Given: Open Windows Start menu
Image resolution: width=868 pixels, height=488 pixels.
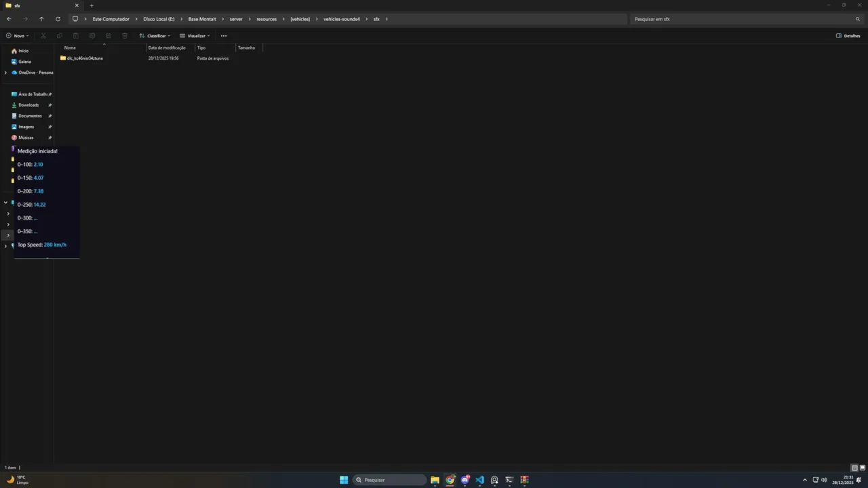Looking at the screenshot, I should [344, 480].
